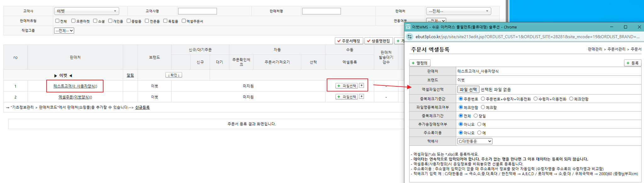The image size is (644, 183).
Task: Click the 미지원 cell in row 1
Action: [248, 86]
